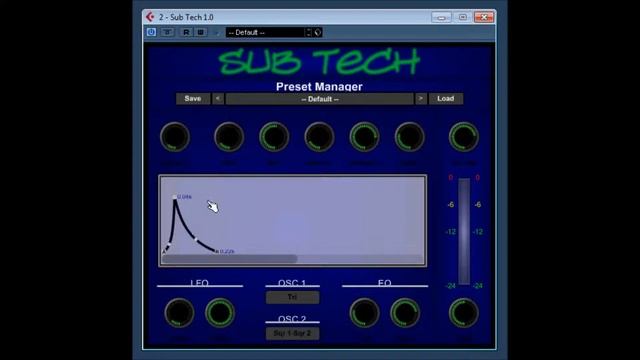This screenshot has width=640, height=360.
Task: Click the volume knob above the level meter
Action: click(x=464, y=137)
